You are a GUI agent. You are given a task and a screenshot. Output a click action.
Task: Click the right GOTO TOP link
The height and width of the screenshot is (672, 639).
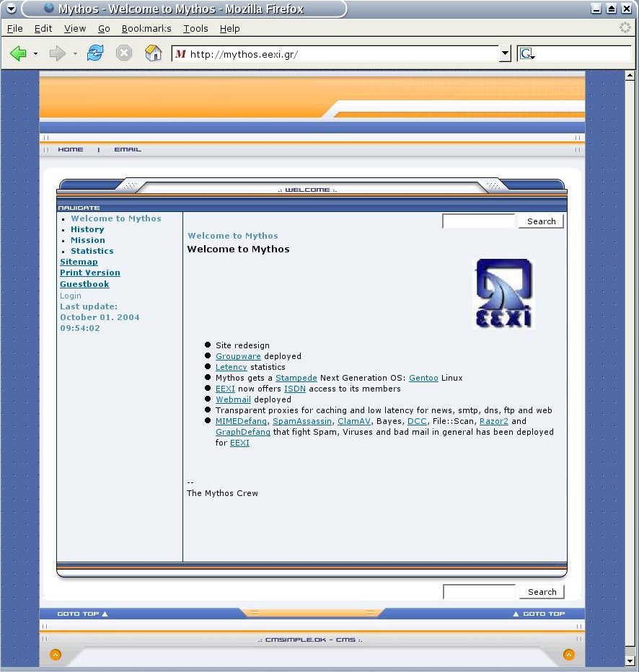point(539,614)
